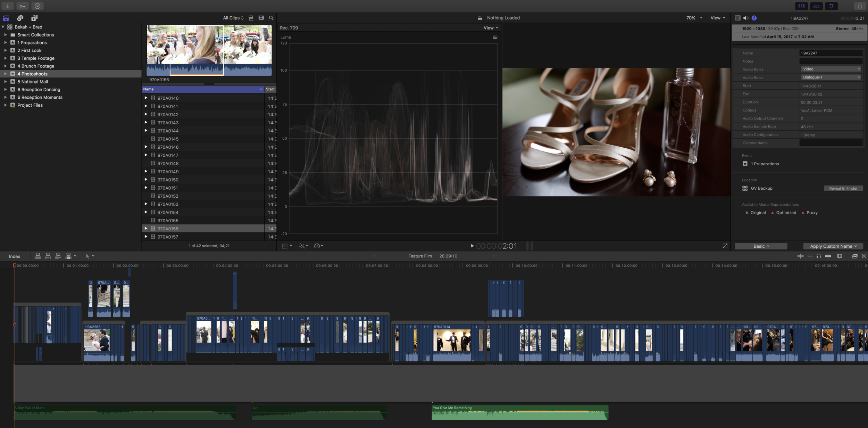The width and height of the screenshot is (868, 428).
Task: Toggle the solo headphones icon in timeline
Action: pos(819,256)
